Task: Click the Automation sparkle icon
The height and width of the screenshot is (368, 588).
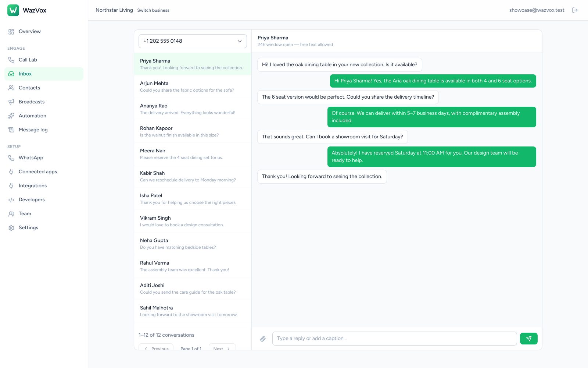Action: click(x=11, y=116)
